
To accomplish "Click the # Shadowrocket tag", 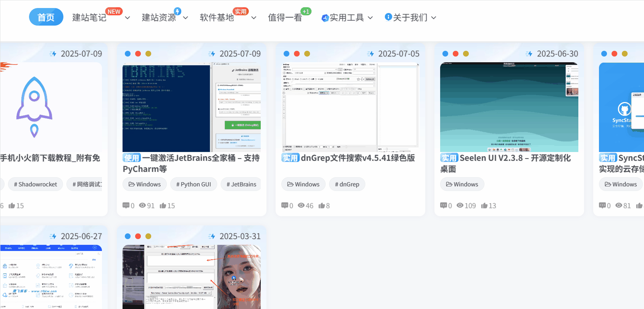I will coord(36,184).
